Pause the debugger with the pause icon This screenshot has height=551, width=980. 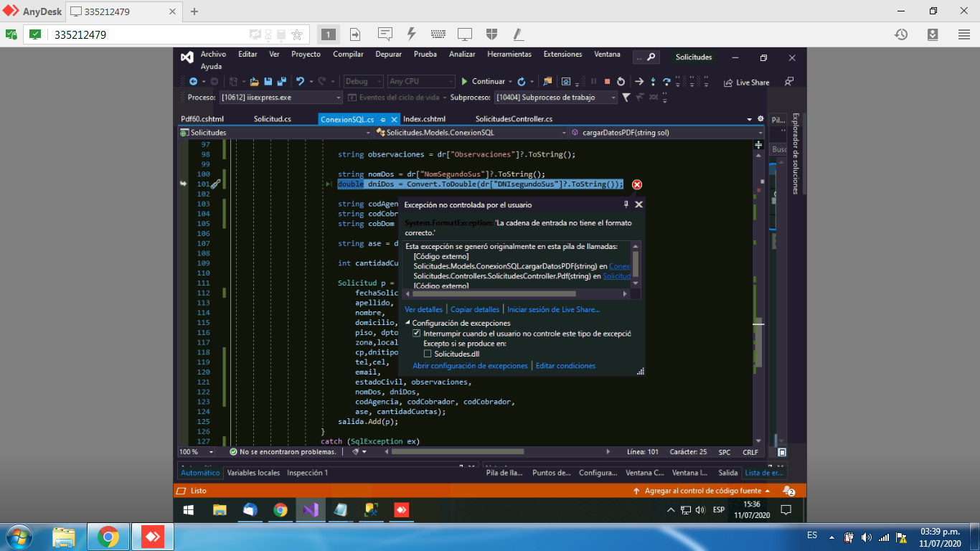coord(593,82)
